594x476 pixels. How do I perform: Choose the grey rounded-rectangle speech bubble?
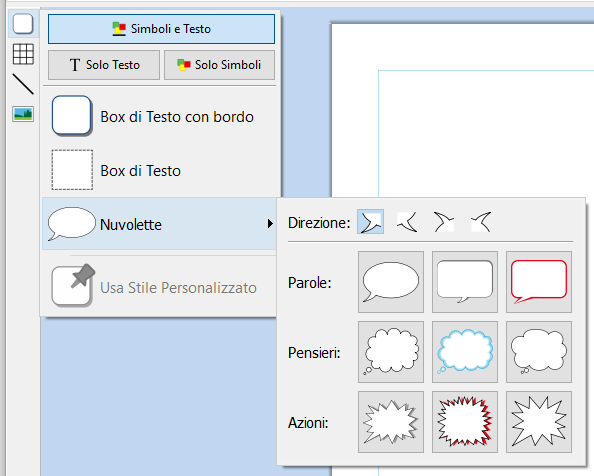pos(465,282)
